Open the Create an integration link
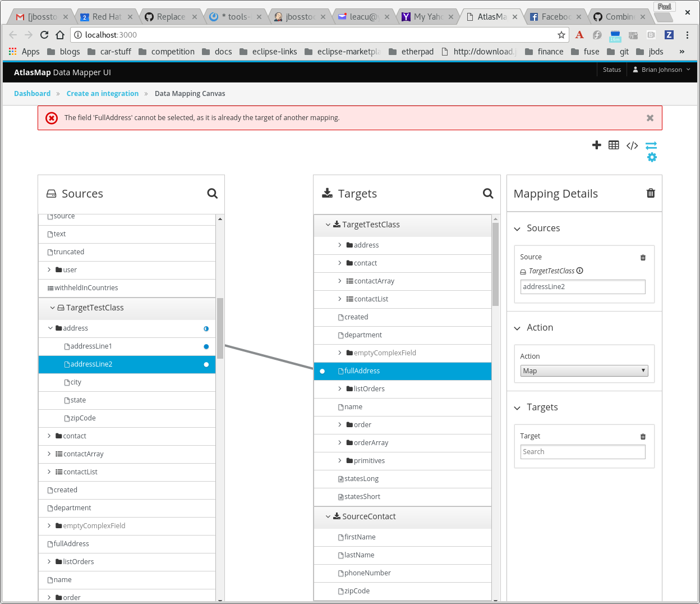The height and width of the screenshot is (604, 700). (102, 93)
